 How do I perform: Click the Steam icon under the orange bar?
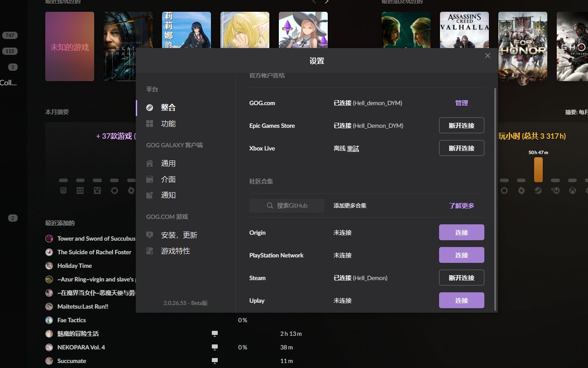[x=538, y=191]
